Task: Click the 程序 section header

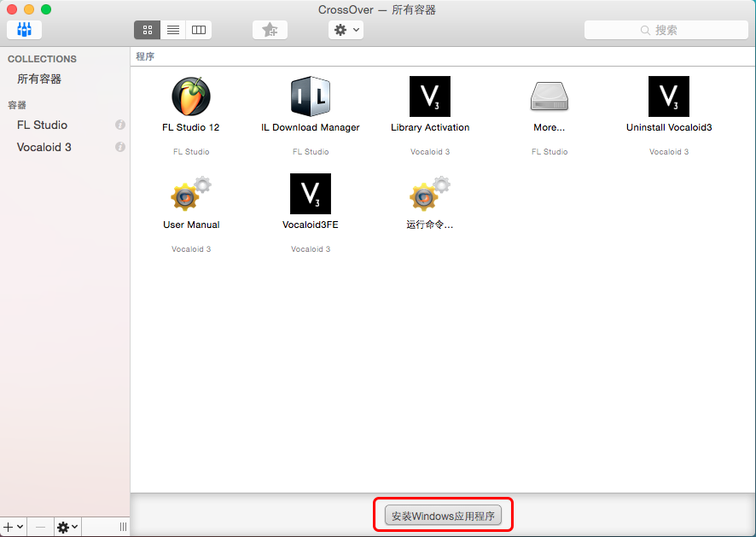Action: point(145,56)
